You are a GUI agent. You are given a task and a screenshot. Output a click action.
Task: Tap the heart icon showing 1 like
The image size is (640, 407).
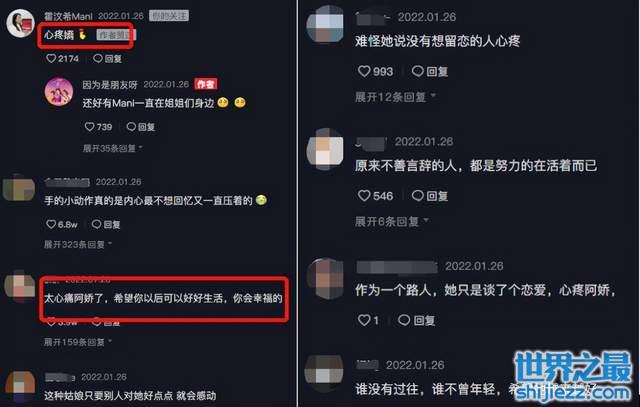tap(364, 320)
